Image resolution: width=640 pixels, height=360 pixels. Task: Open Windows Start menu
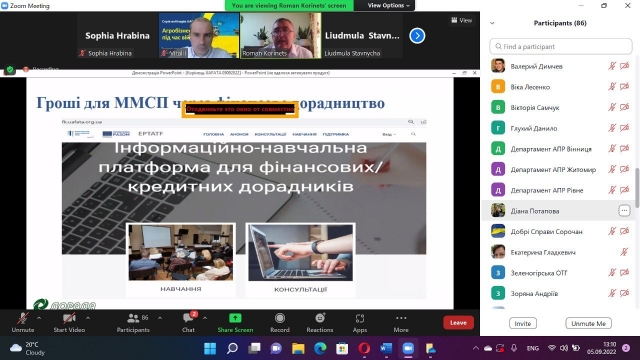click(210, 349)
